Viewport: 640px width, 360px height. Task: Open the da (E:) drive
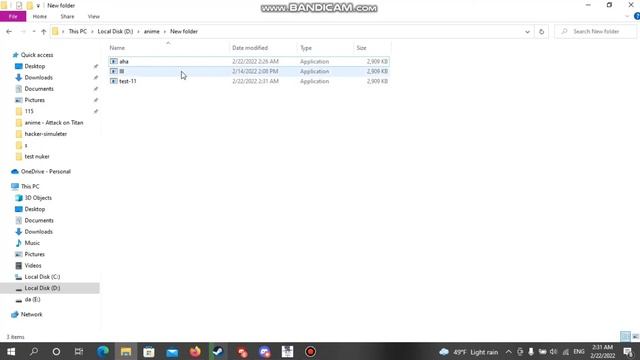pyautogui.click(x=32, y=299)
